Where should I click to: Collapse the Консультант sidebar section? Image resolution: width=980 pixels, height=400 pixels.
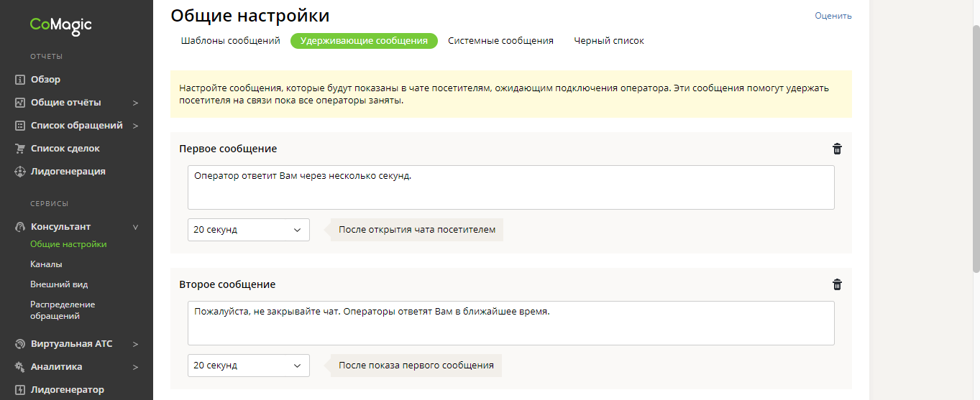point(135,227)
